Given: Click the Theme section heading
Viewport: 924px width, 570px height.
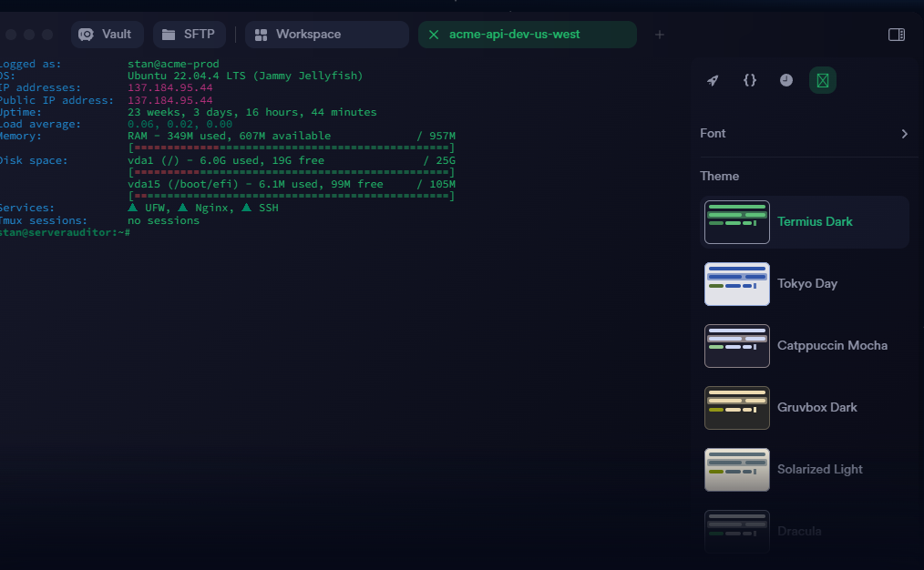Looking at the screenshot, I should pos(720,176).
